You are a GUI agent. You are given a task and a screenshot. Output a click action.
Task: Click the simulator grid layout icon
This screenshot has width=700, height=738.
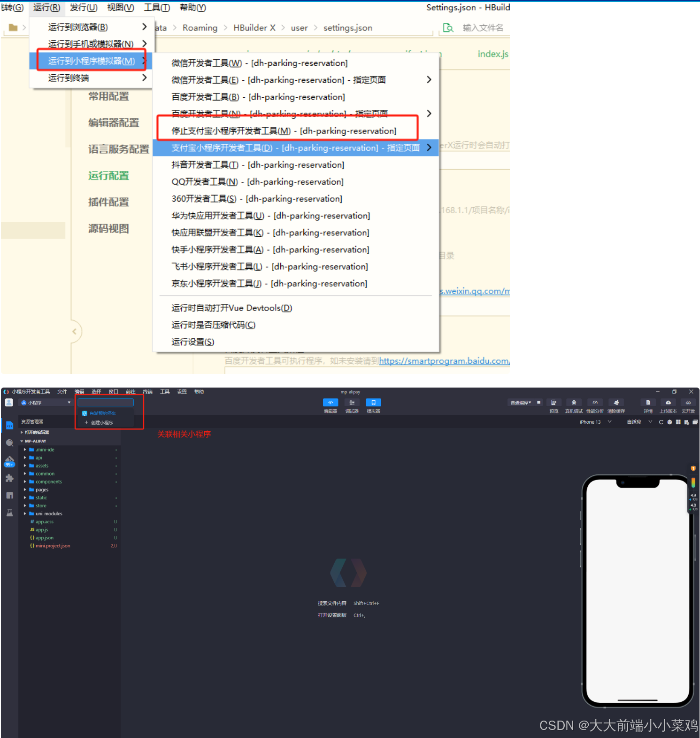[678, 422]
